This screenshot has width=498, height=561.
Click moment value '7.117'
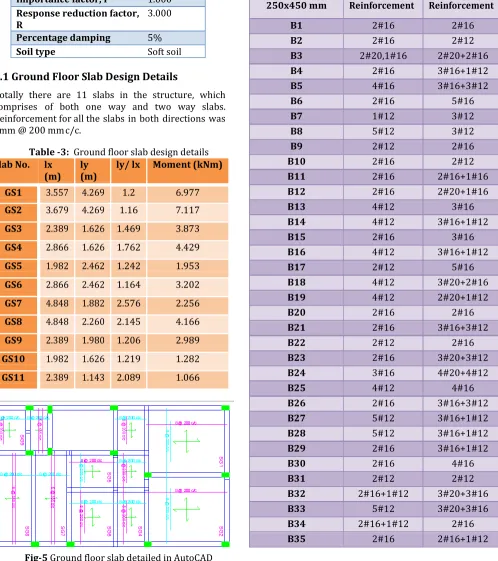187,210
